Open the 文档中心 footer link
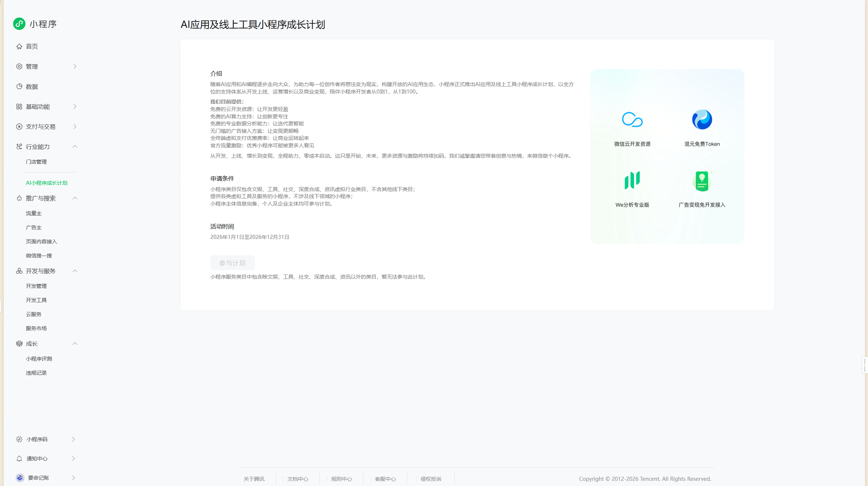Image resolution: width=868 pixels, height=486 pixels. pyautogui.click(x=297, y=479)
